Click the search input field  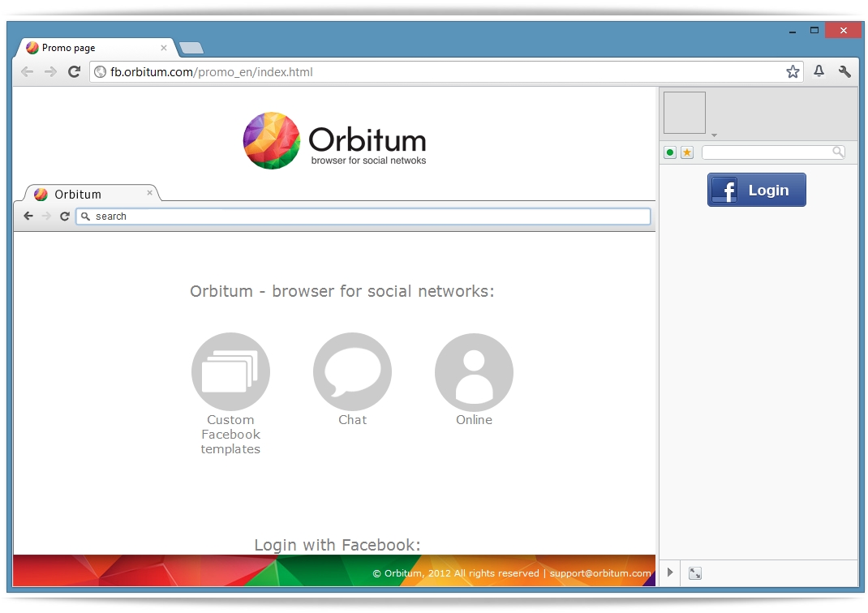click(x=363, y=216)
